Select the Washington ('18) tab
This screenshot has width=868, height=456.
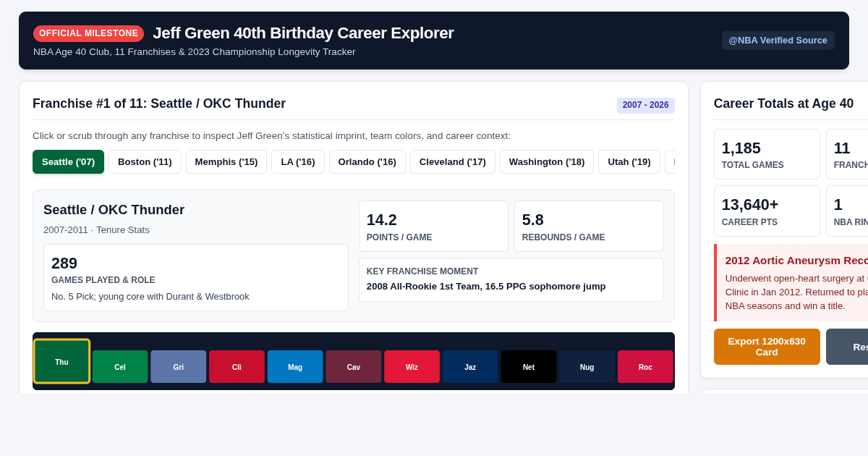click(547, 161)
